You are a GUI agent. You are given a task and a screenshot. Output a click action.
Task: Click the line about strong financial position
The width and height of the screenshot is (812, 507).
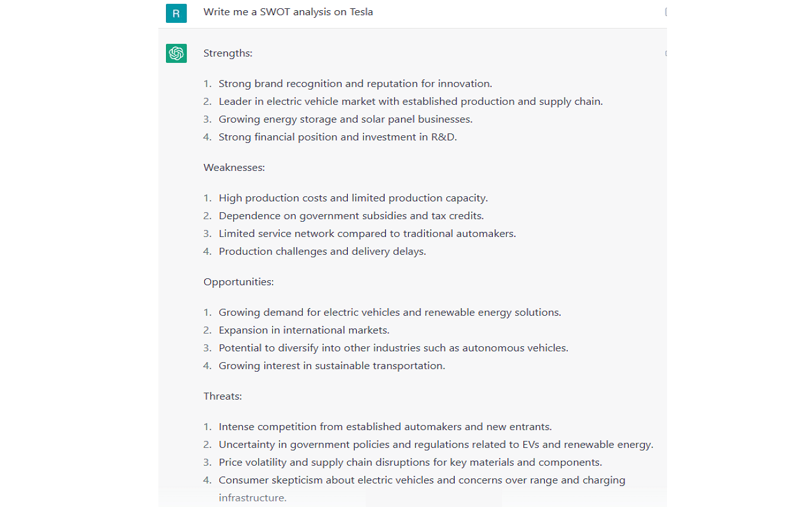338,137
